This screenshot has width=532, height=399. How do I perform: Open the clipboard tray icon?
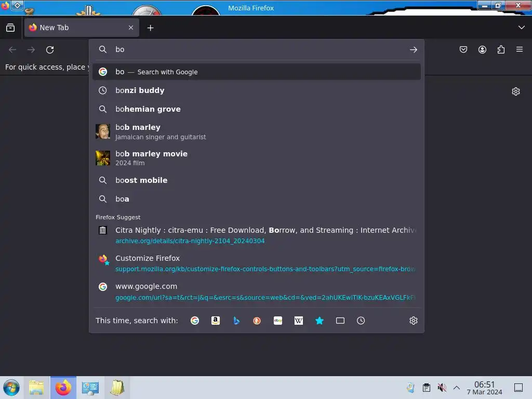427,388
